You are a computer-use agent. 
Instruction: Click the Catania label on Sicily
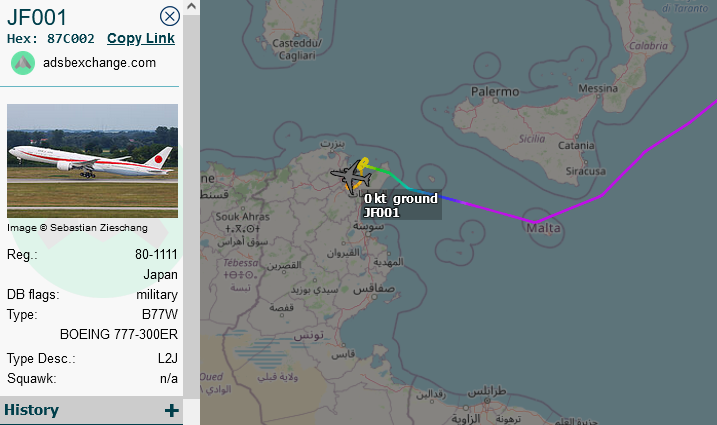(x=576, y=145)
